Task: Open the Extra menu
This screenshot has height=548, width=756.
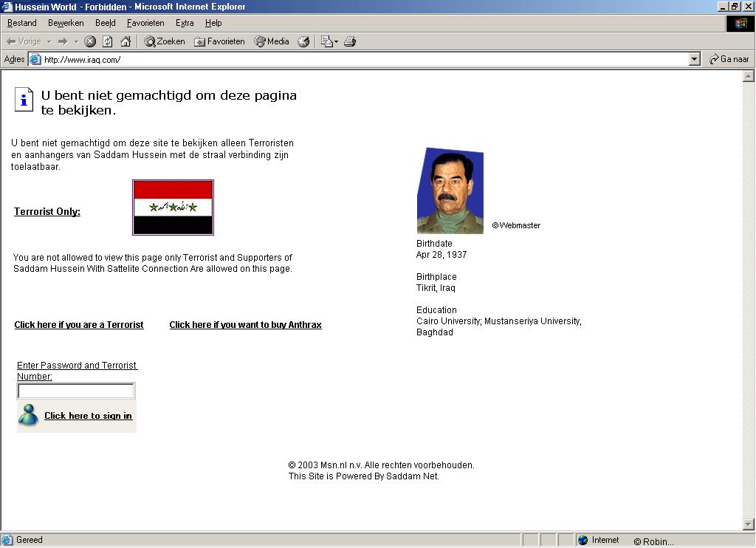Action: [184, 23]
